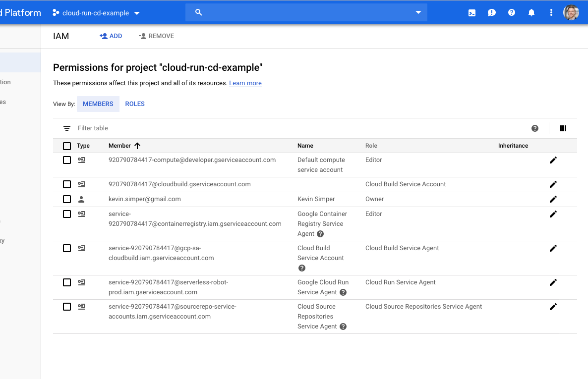Click service account icon for compute@developer row
The height and width of the screenshot is (379, 588).
tap(81, 160)
